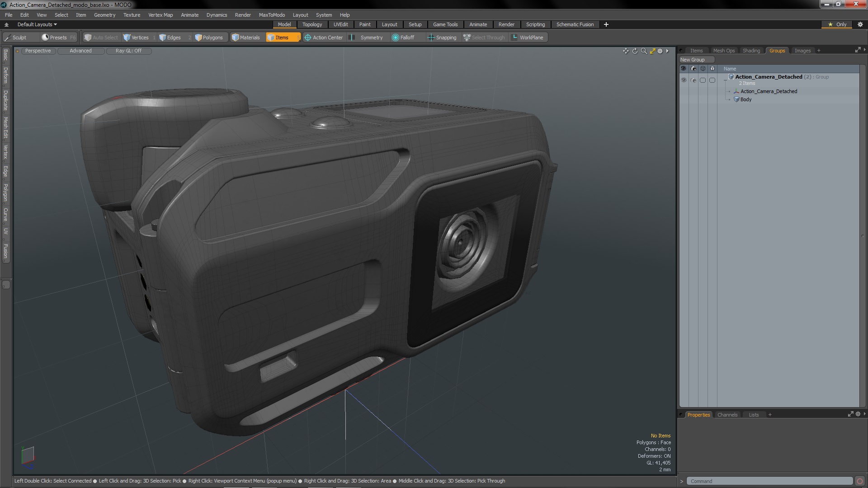The height and width of the screenshot is (488, 868).
Task: Enable Snapping toggle in toolbar
Action: point(442,38)
